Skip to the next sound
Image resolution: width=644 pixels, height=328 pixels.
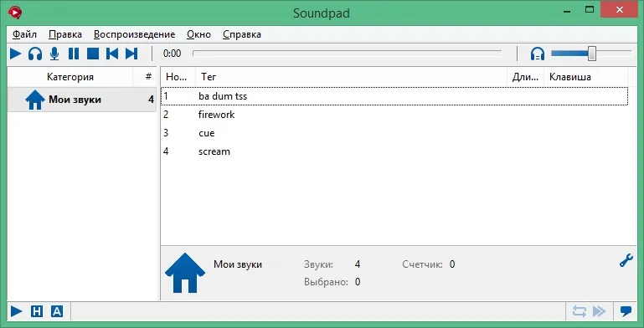(x=131, y=54)
